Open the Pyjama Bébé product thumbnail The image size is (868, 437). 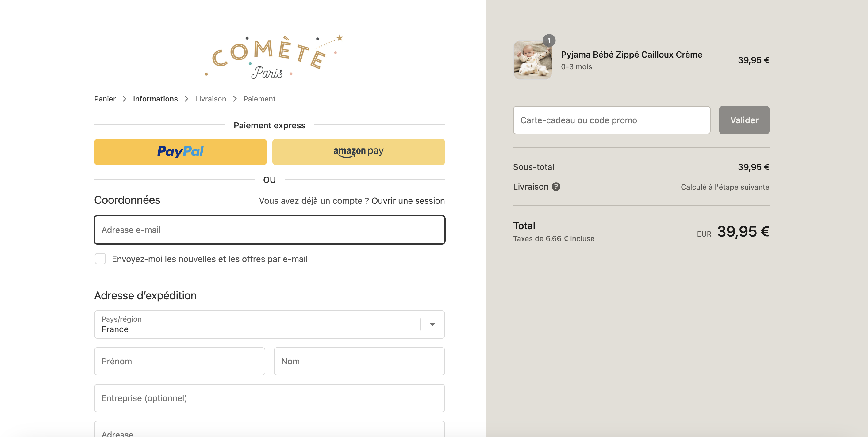click(532, 60)
